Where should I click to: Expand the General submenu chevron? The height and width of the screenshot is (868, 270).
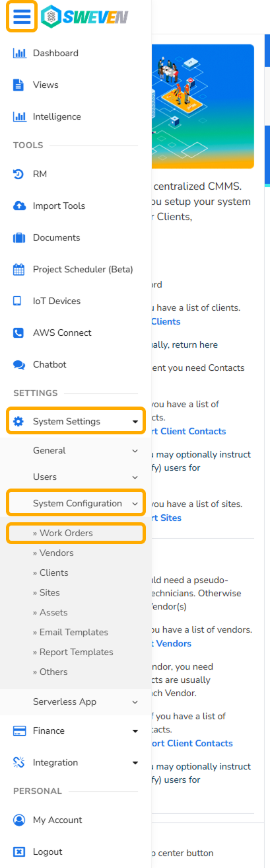[x=135, y=451]
